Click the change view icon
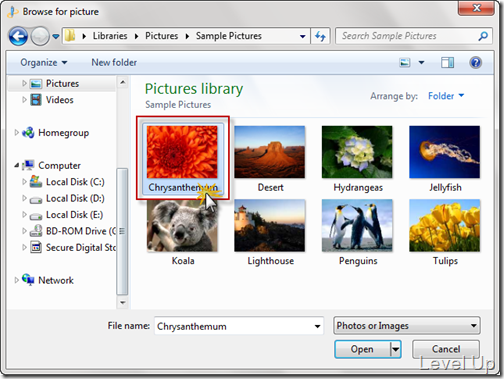 tap(405, 62)
